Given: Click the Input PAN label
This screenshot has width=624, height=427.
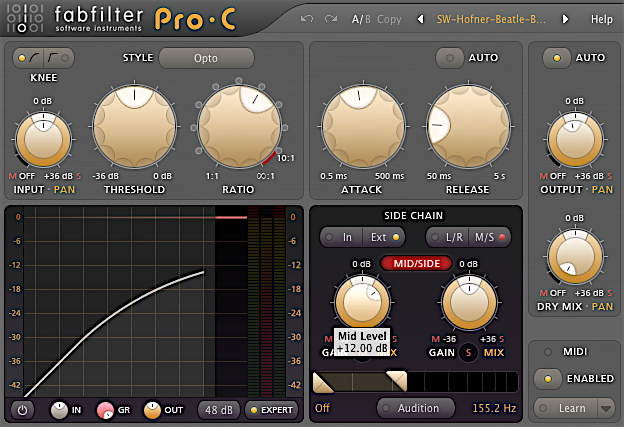Looking at the screenshot, I should coord(64,189).
